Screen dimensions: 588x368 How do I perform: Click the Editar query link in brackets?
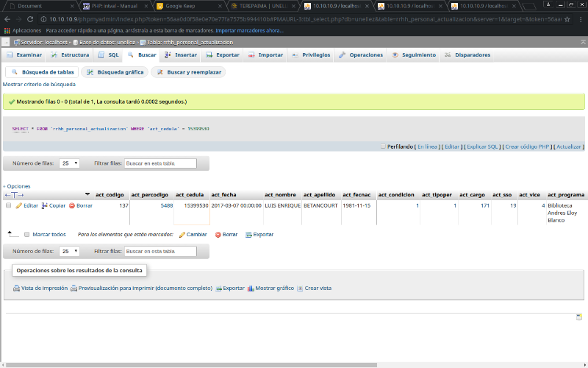click(x=452, y=146)
